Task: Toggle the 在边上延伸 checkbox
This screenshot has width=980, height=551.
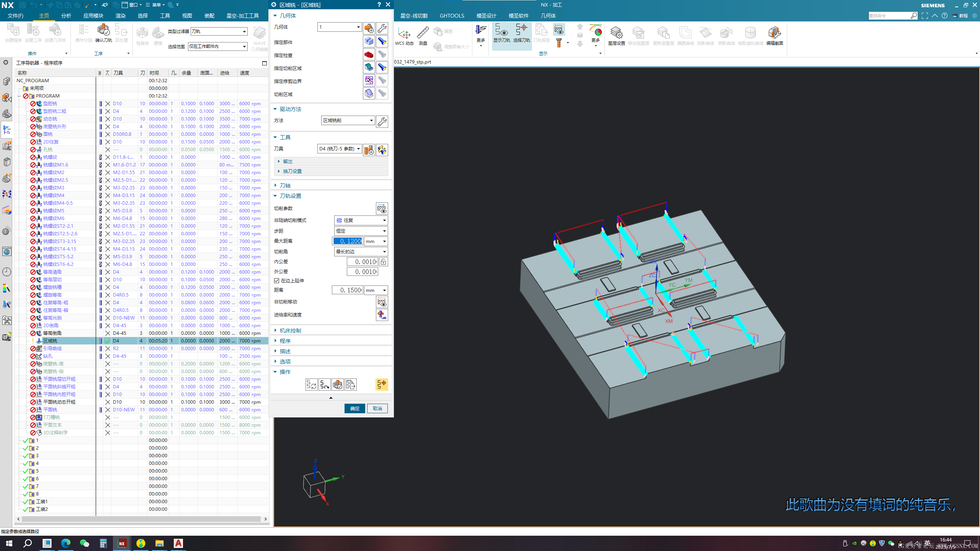Action: [277, 280]
